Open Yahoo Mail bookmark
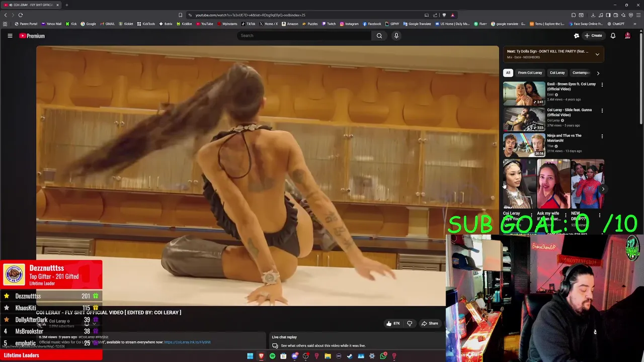The height and width of the screenshot is (362, 644). coord(51,24)
